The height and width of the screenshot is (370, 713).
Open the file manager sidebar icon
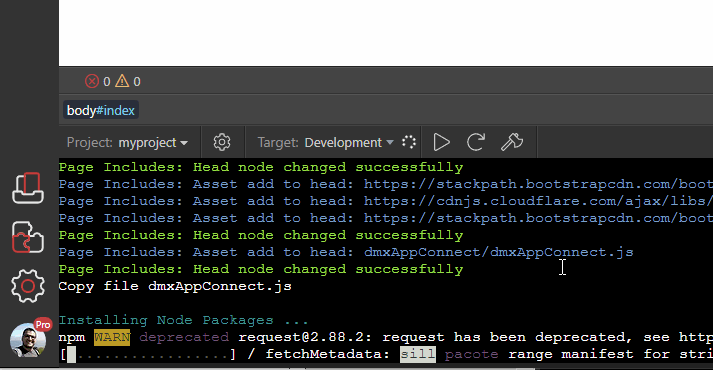tap(28, 188)
